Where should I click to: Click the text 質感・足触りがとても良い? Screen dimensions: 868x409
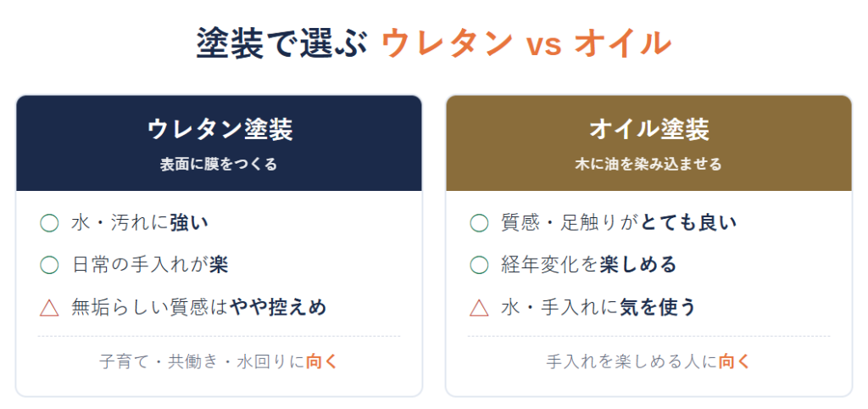(x=619, y=223)
